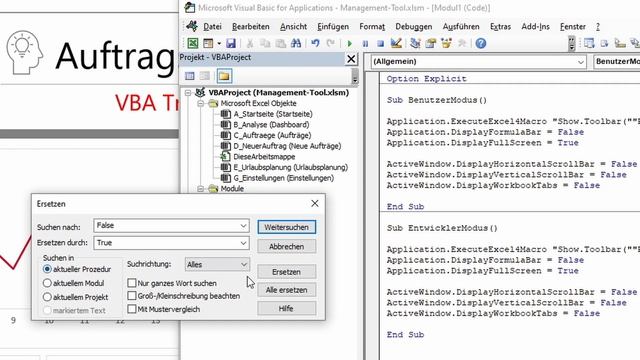Open the 'Ersetzen durch' dropdown arrow
The width and height of the screenshot is (640, 360).
coord(243,243)
